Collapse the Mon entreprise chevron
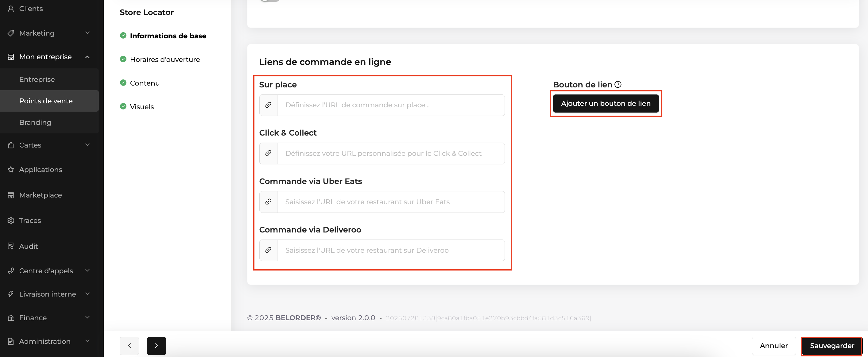This screenshot has width=868, height=357. click(87, 57)
